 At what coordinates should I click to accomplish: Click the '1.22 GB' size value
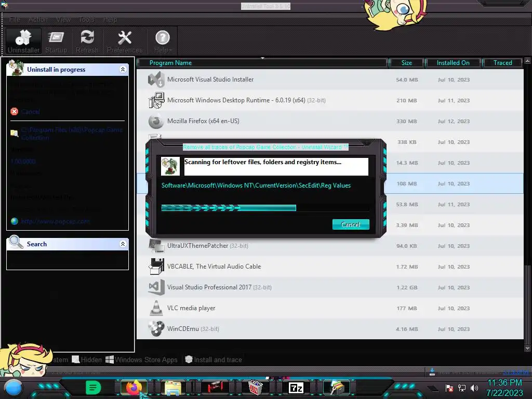[x=407, y=287]
